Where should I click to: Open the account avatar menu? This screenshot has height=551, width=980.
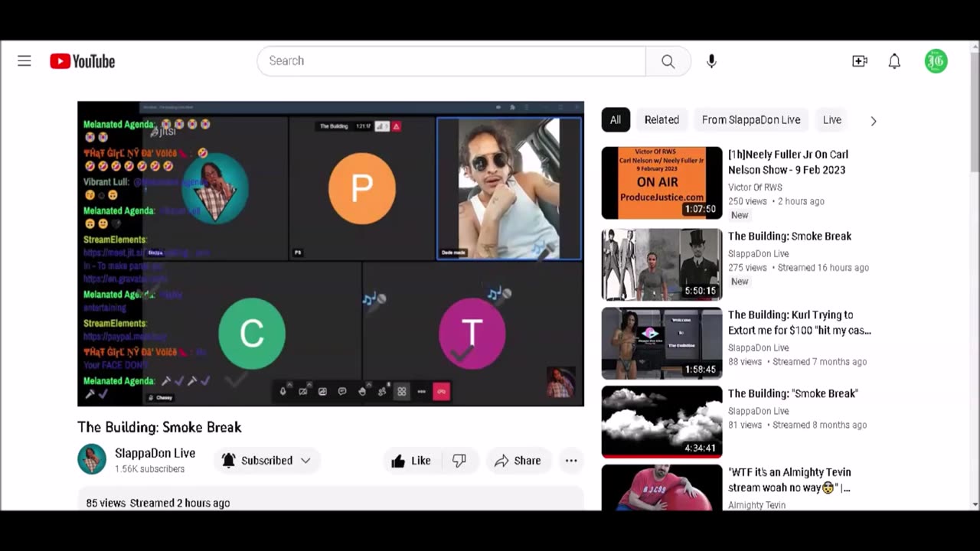936,61
